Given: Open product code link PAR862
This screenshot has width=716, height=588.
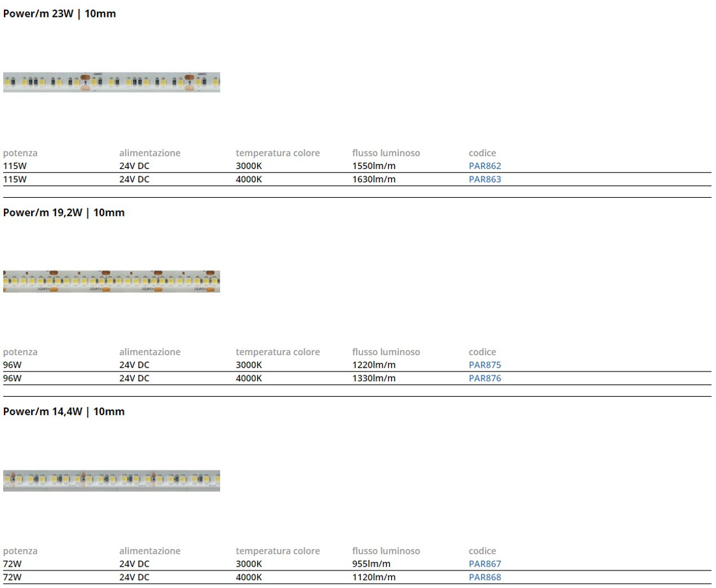Looking at the screenshot, I should point(485,166).
